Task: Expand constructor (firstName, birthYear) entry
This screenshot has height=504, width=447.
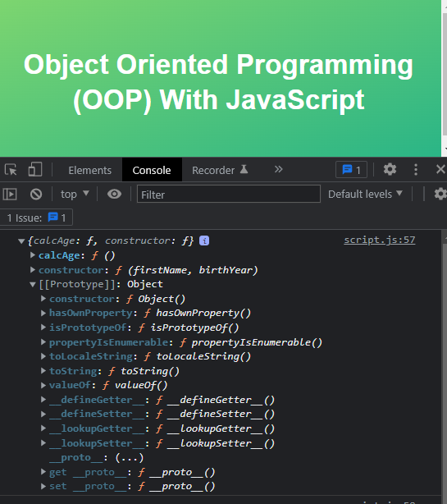Action: tap(33, 270)
